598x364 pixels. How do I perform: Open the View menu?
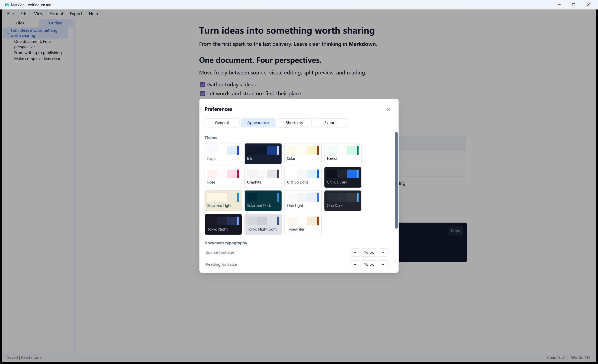pos(39,14)
